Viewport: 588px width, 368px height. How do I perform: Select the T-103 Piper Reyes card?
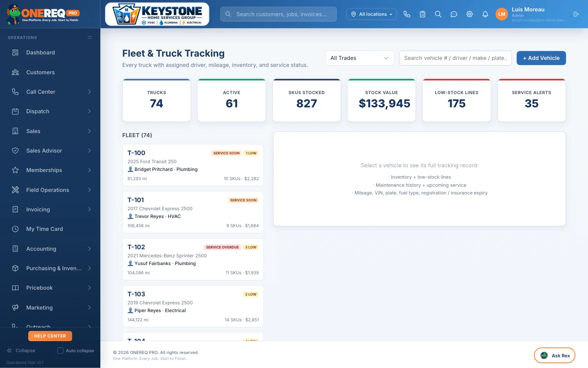pyautogui.click(x=193, y=306)
